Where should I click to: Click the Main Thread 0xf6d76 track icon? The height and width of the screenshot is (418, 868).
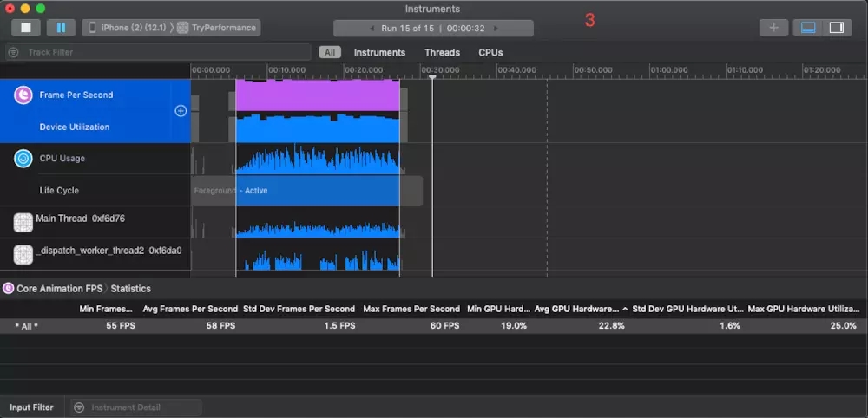click(x=23, y=223)
